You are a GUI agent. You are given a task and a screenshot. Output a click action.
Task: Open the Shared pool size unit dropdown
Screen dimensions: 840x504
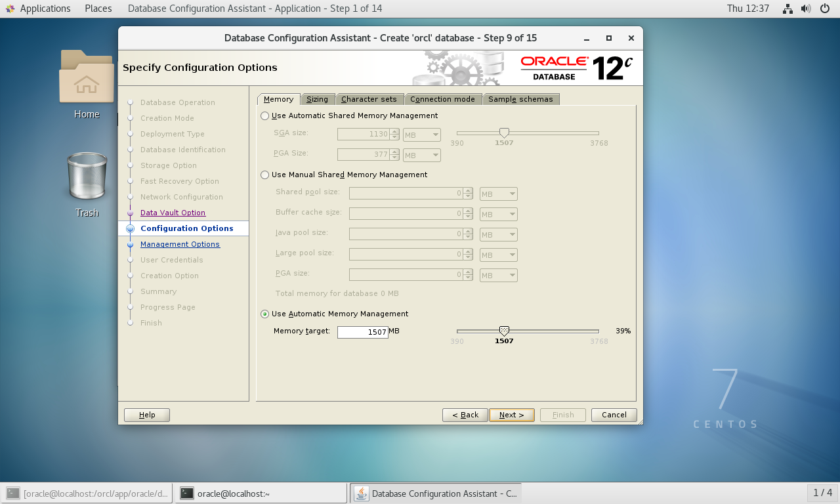(x=498, y=194)
